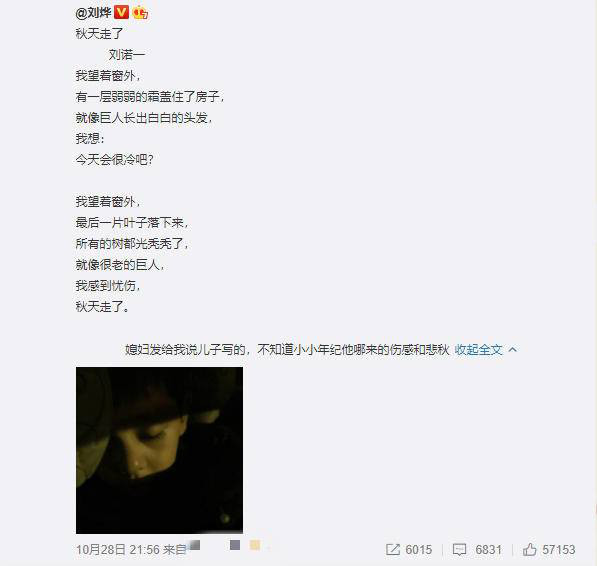Image resolution: width=597 pixels, height=566 pixels.
Task: Click the comment speech bubble icon
Action: pos(459,549)
